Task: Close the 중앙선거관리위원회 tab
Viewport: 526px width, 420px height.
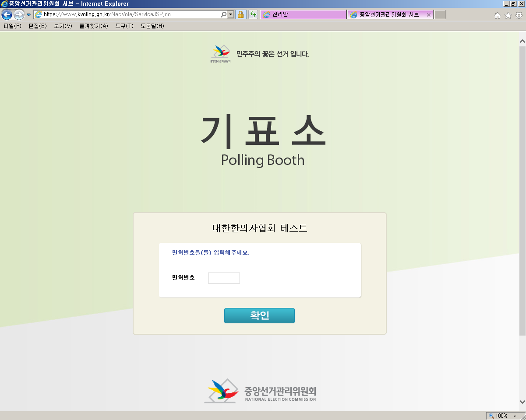Action: point(428,14)
